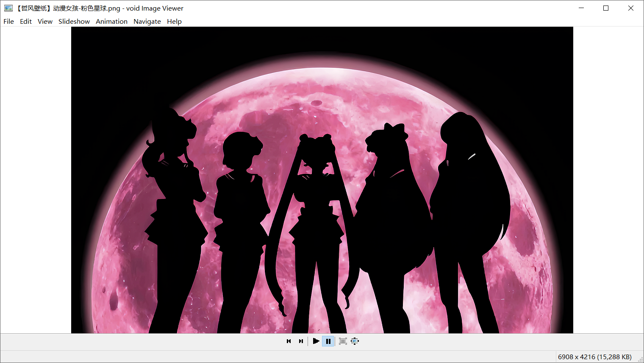Expand the View menu
644x363 pixels.
45,21
